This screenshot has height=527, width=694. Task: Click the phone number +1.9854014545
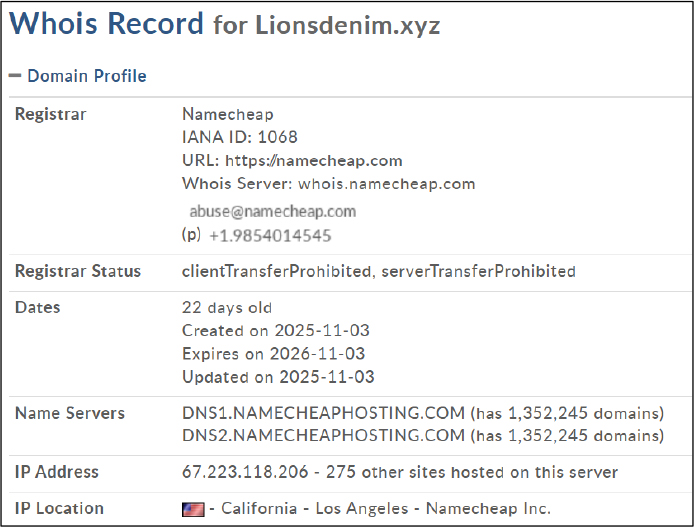pos(270,236)
